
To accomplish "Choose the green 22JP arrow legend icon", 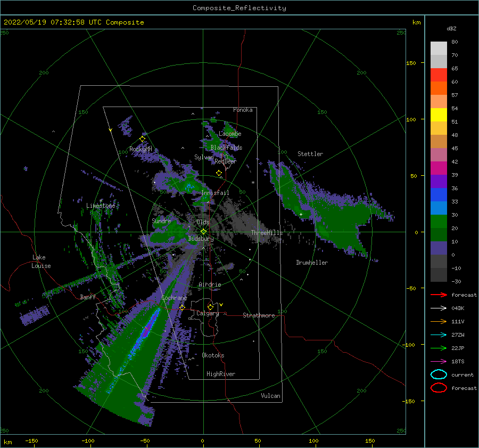I will [x=439, y=348].
